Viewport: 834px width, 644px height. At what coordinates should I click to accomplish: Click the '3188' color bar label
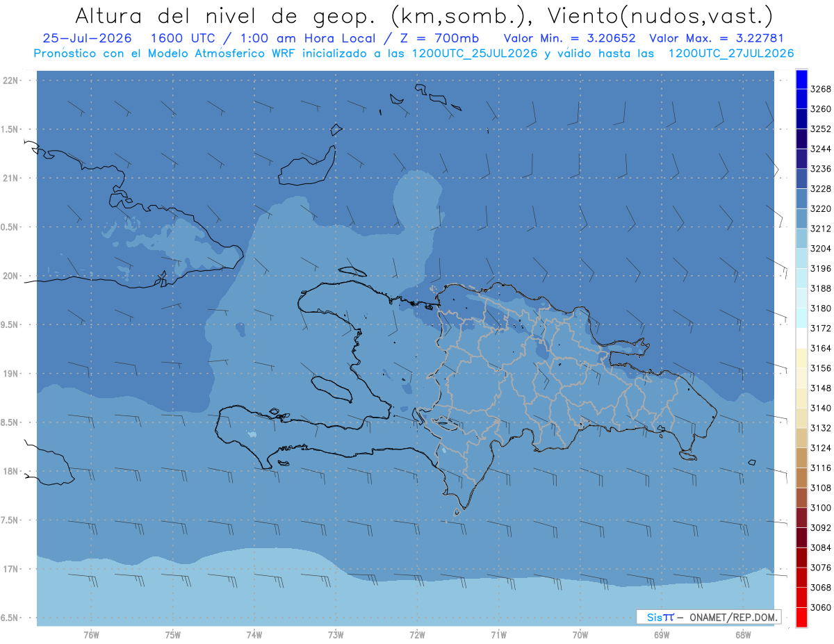(821, 288)
